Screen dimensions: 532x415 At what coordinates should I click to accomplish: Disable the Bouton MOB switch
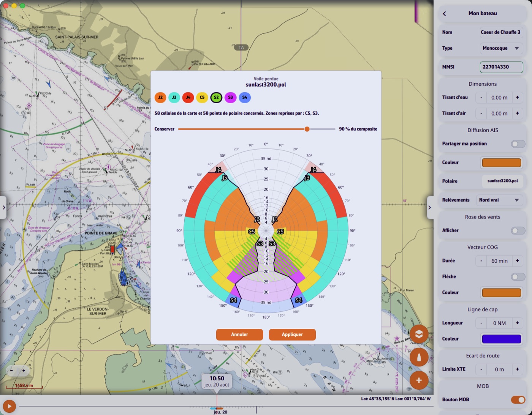point(518,399)
